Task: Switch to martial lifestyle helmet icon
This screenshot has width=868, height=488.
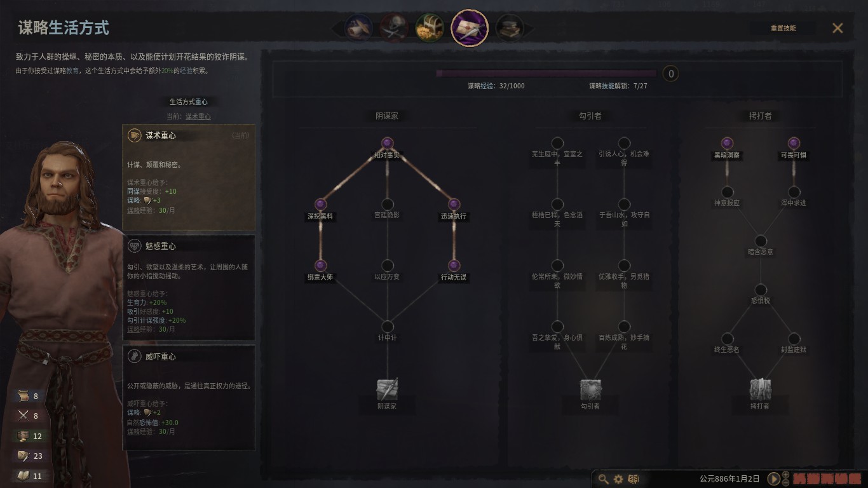Action: [394, 28]
